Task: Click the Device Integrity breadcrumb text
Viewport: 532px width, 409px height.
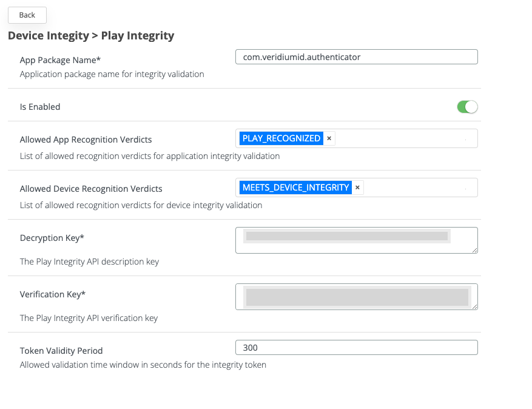Action: click(47, 36)
